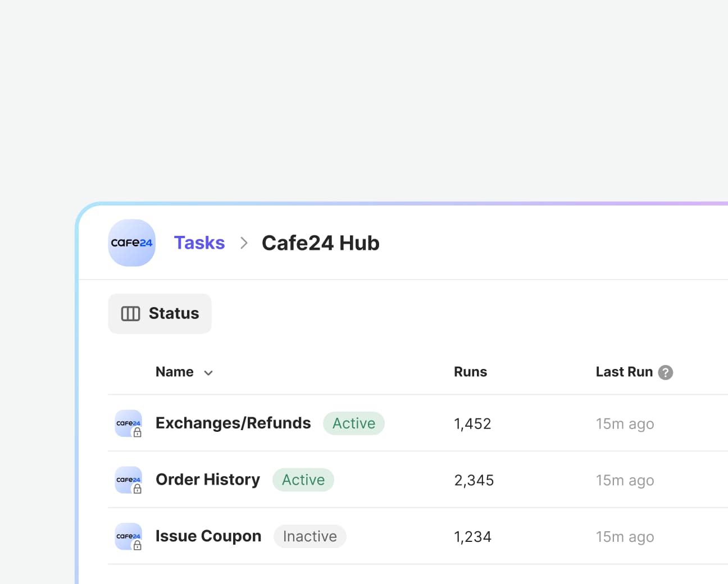Click the breadcrumb chevron after Tasks
The height and width of the screenshot is (584, 728).
tap(244, 243)
